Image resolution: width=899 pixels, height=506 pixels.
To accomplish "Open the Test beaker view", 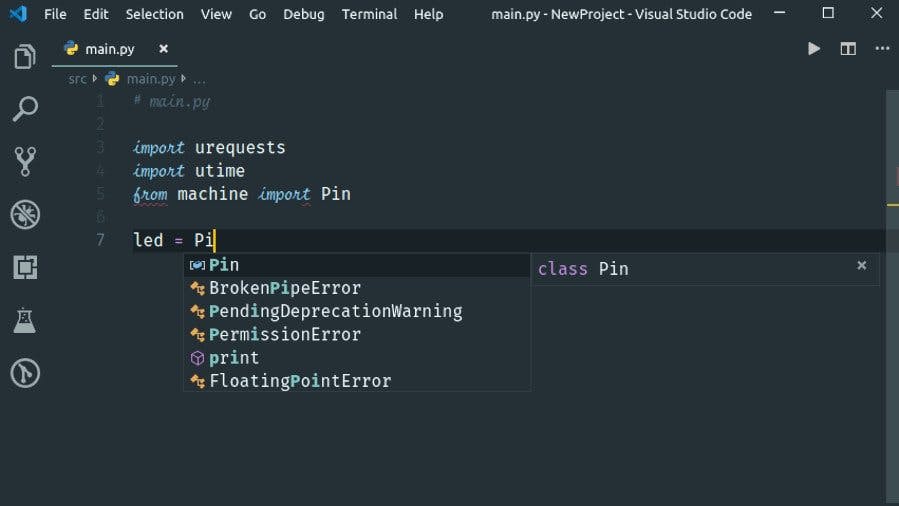I will (25, 320).
